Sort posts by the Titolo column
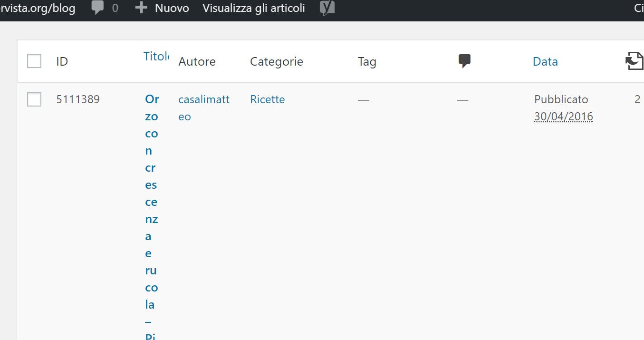 [156, 57]
